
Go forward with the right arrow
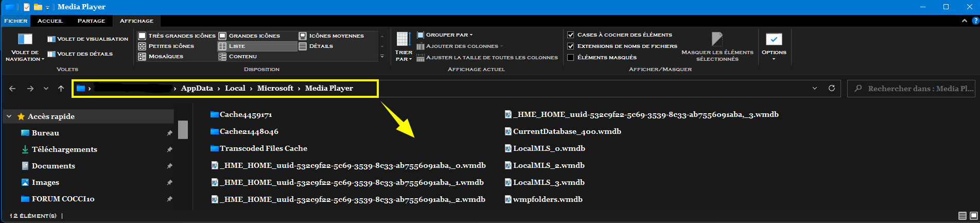tap(30, 89)
